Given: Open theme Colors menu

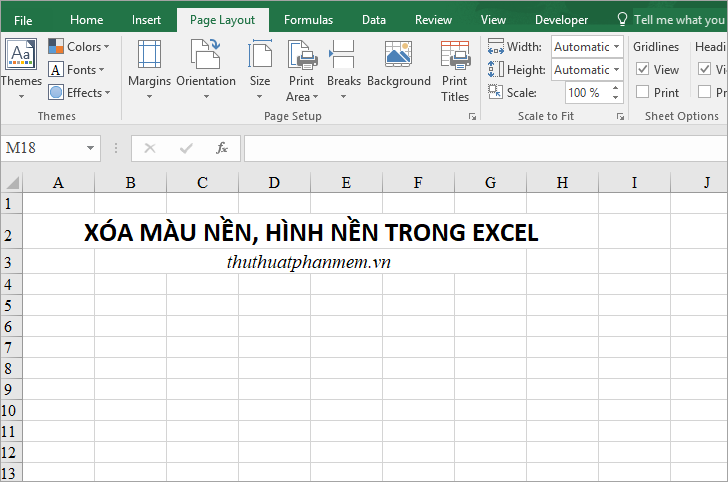Looking at the screenshot, I should 79,46.
